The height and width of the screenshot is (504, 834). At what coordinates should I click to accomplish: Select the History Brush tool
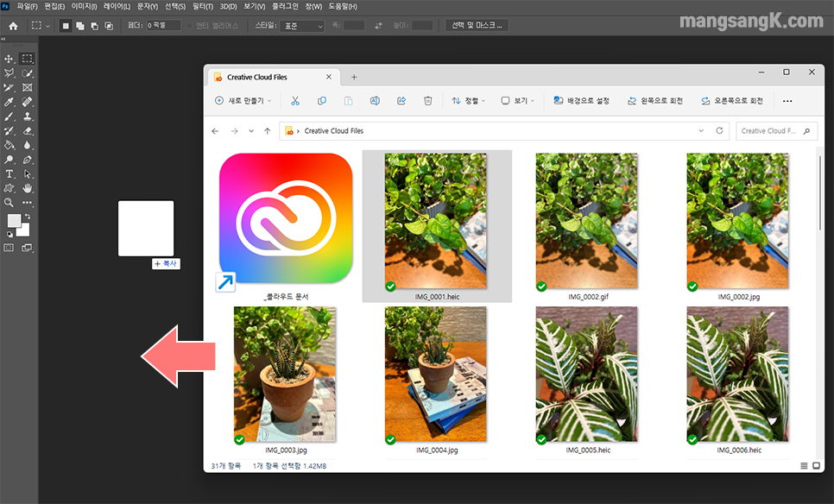click(x=9, y=130)
